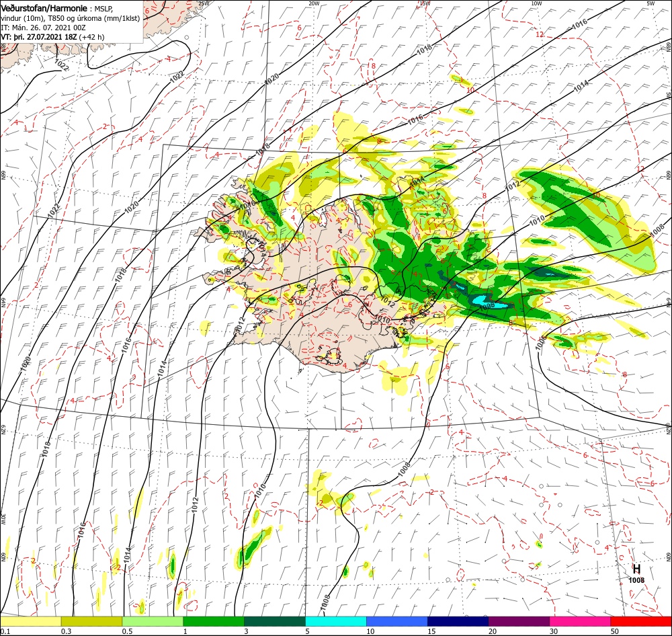The width and height of the screenshot is (672, 636).
Task: Click the "5W" longitude label
Action: (x=650, y=3)
